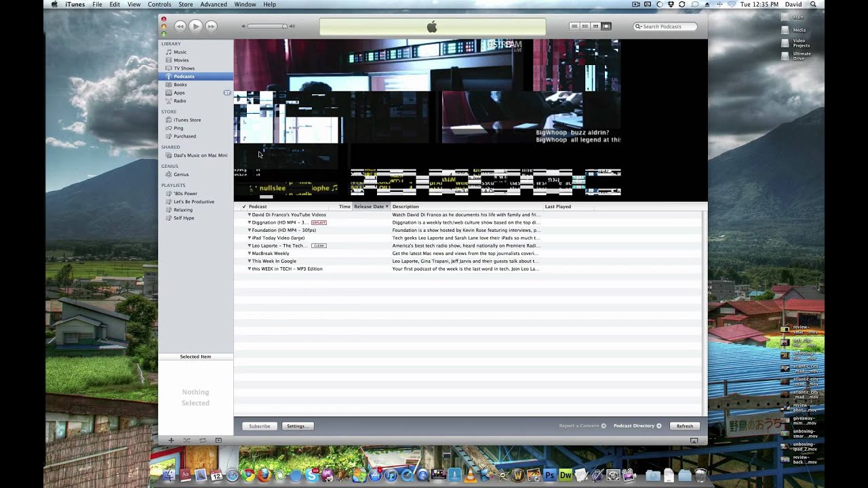Expand This Week In Google podcast
Viewport: 868px width, 488px height.
pos(250,261)
